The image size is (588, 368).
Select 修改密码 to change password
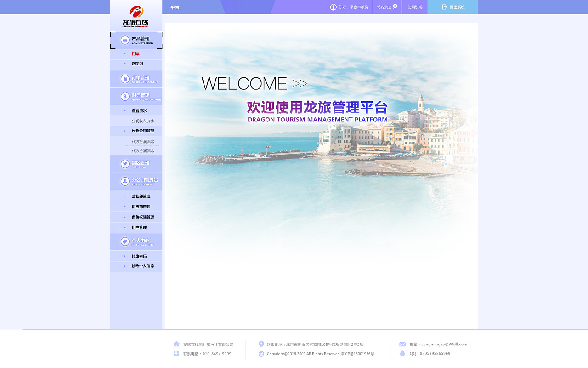[139, 256]
